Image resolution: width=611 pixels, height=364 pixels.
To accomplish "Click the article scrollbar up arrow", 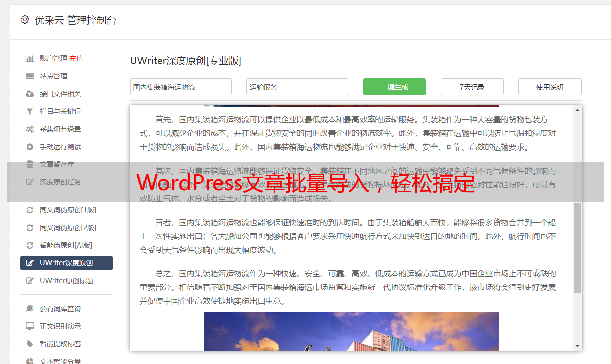I will [577, 110].
